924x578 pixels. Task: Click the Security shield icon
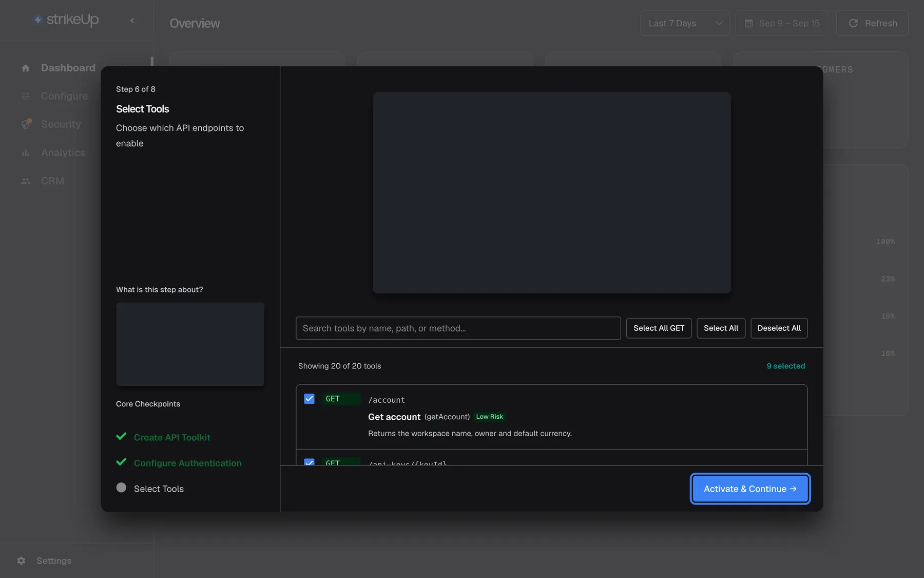(x=26, y=124)
